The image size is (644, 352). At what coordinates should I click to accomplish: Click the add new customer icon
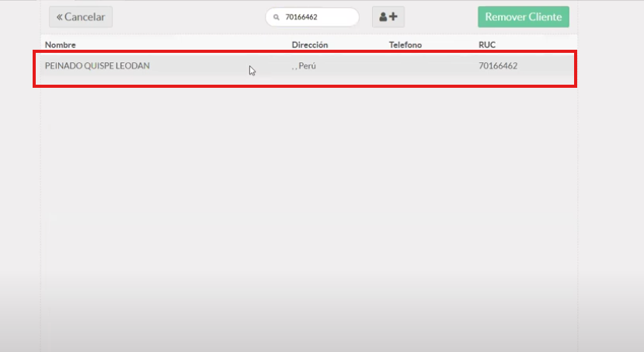click(x=388, y=17)
